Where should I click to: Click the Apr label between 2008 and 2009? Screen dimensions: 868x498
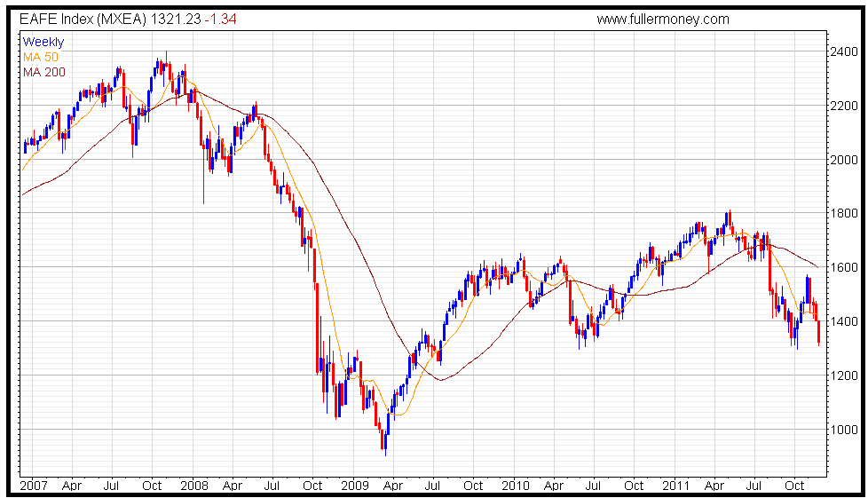pyautogui.click(x=233, y=486)
